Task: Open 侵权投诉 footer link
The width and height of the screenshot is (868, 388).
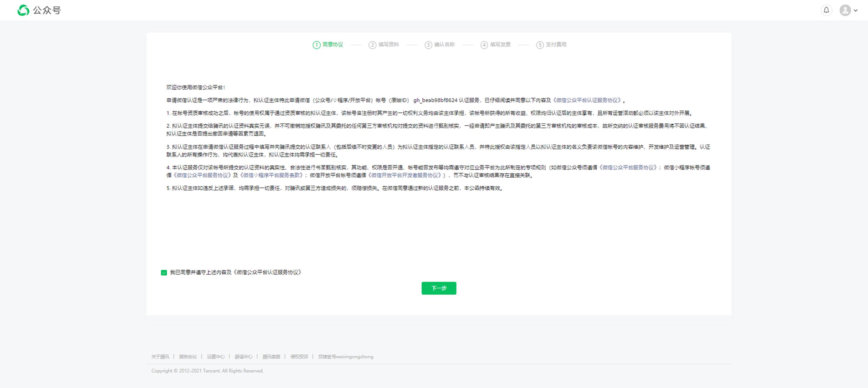Action: pyautogui.click(x=299, y=357)
